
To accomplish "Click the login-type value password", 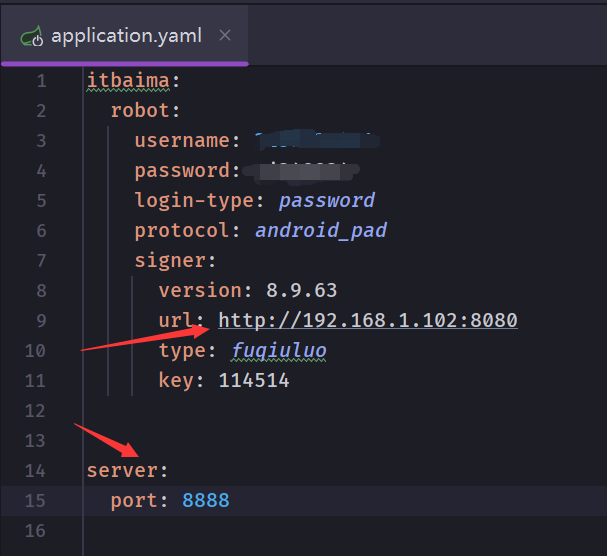I will 326,200.
